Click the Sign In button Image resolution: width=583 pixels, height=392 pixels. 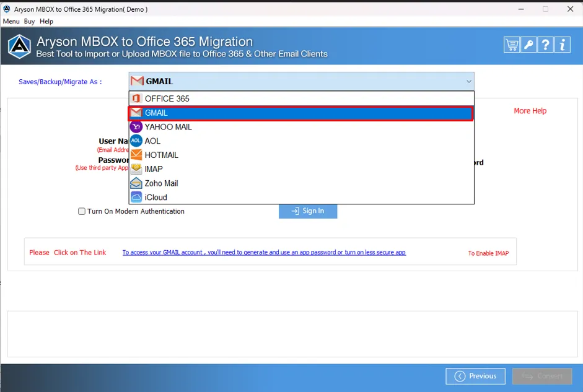coord(308,211)
